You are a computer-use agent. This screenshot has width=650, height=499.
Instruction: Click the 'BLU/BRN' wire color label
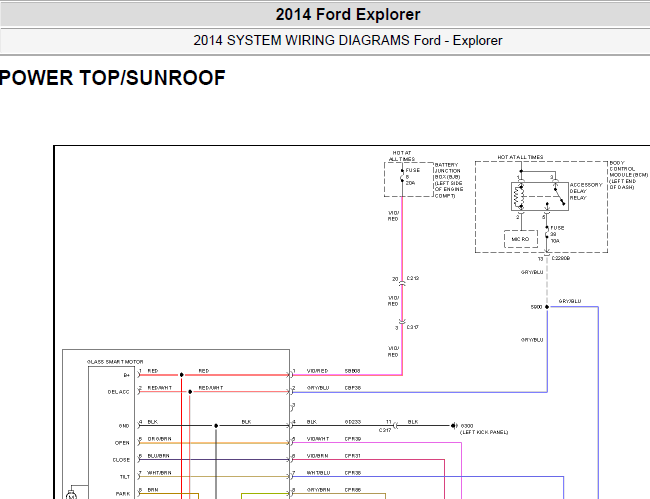coord(158,455)
